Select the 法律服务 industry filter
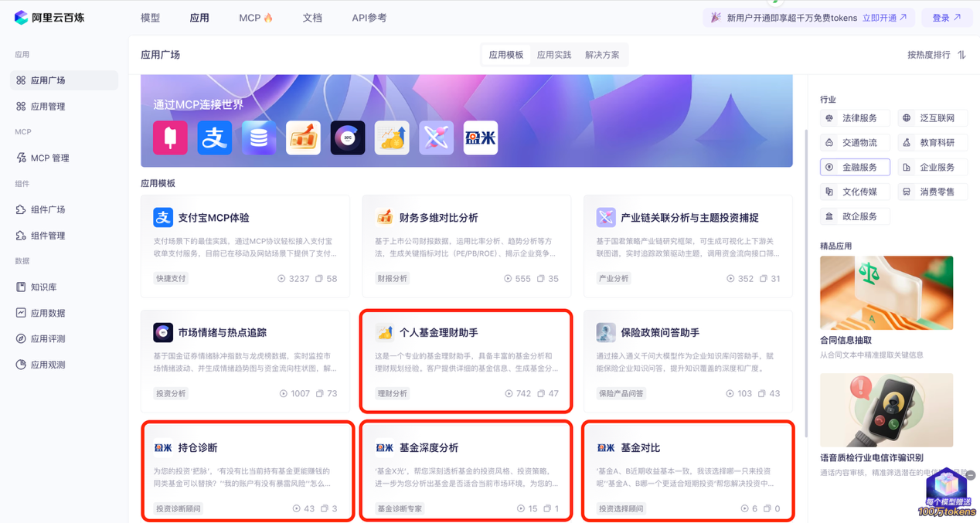This screenshot has height=523, width=980. (x=855, y=118)
